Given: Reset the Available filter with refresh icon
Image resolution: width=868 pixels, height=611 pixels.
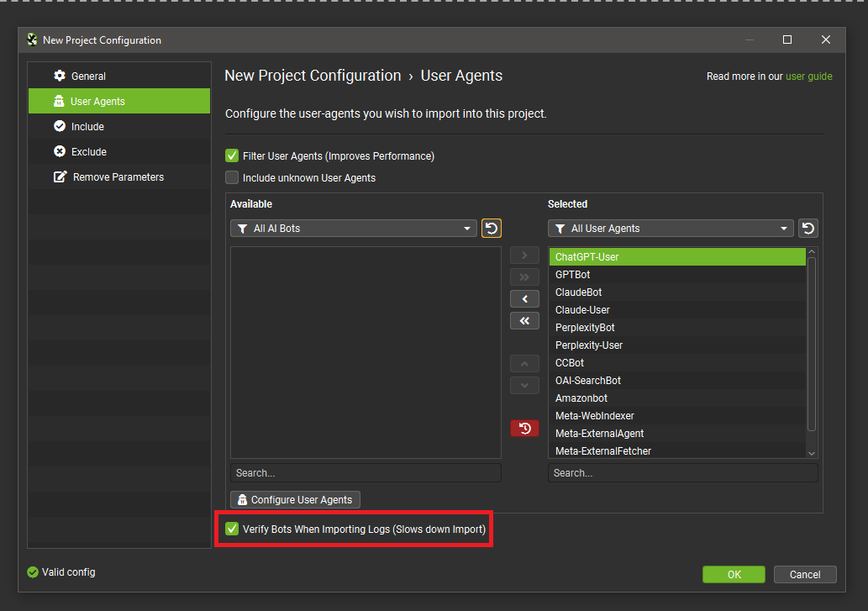Looking at the screenshot, I should (x=491, y=229).
